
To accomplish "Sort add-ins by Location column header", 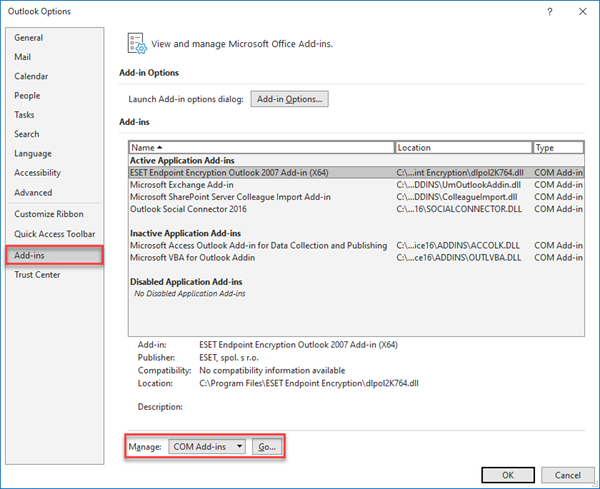I will click(463, 148).
